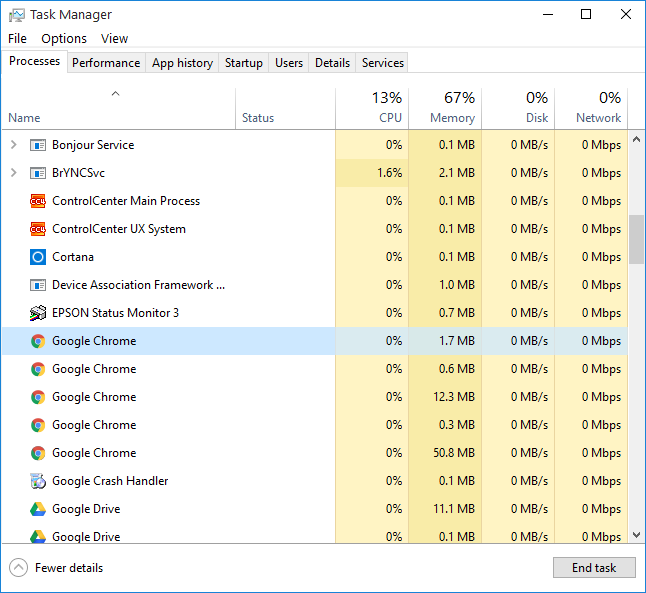Click the 1.6% CPU value for BrYNCSvc
Screen dimensions: 646x593
pos(389,173)
